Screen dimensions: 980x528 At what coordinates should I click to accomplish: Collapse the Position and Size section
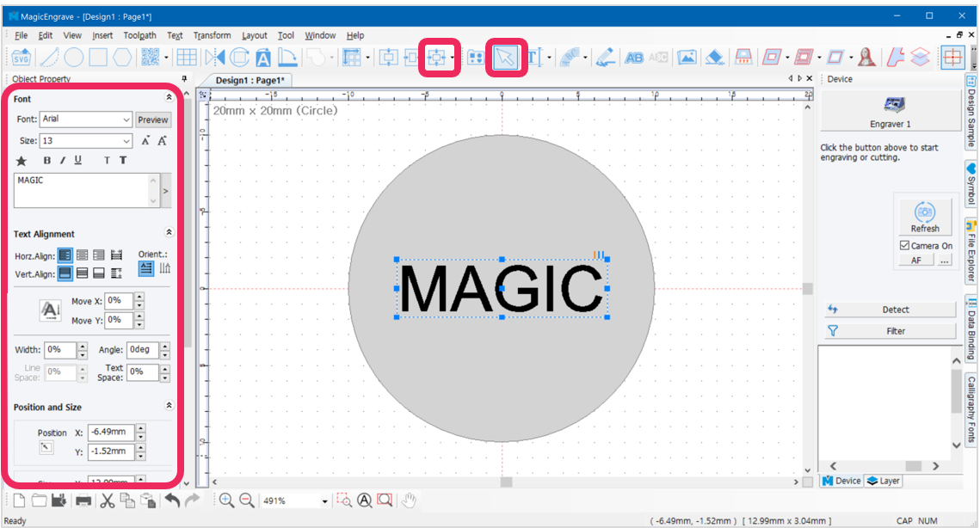click(169, 406)
